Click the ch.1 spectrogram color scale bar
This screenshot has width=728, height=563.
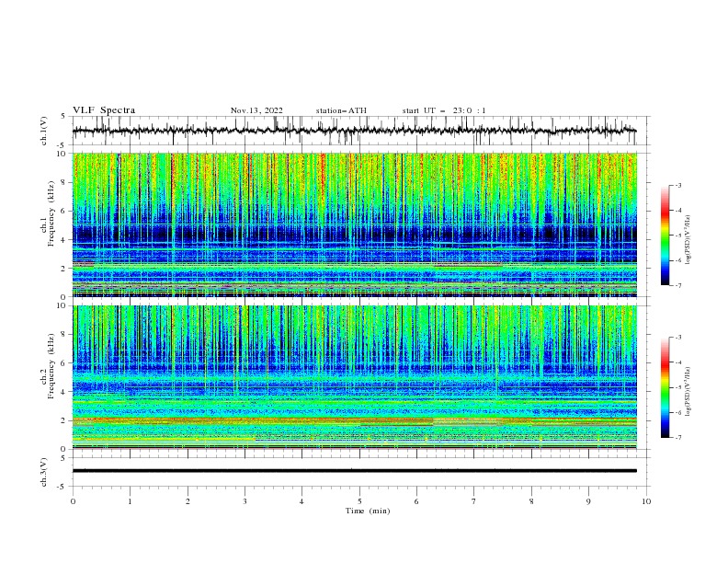point(665,236)
